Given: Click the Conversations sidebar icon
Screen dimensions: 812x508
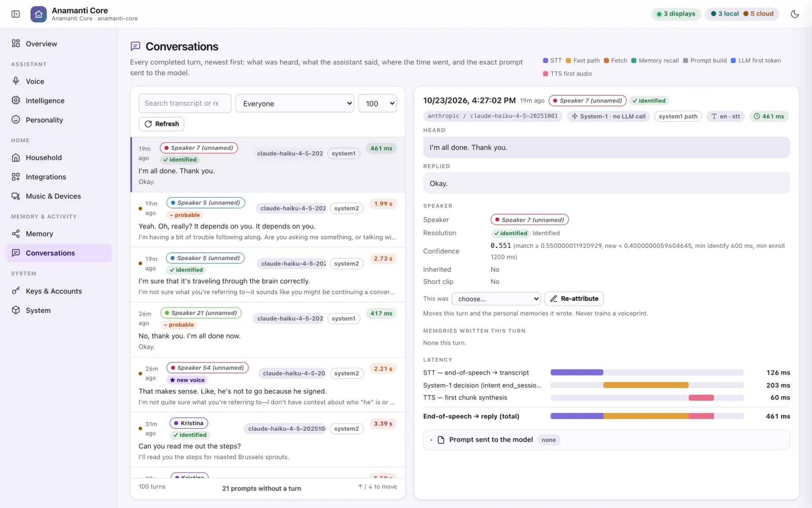Looking at the screenshot, I should [x=16, y=253].
